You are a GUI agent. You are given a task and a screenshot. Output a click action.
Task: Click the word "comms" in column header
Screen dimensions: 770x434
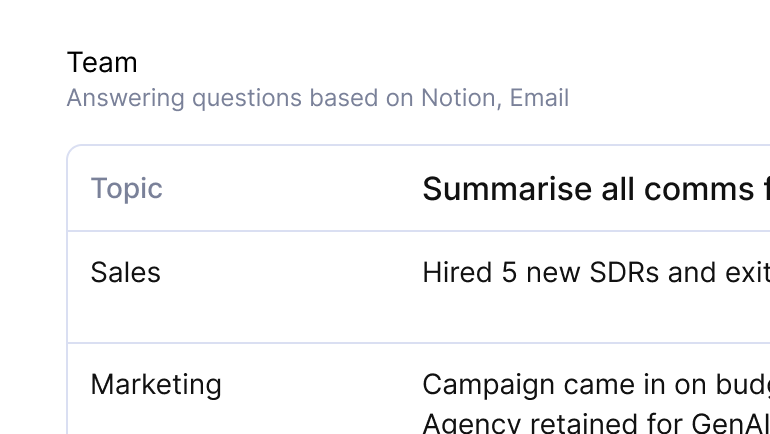click(x=699, y=189)
